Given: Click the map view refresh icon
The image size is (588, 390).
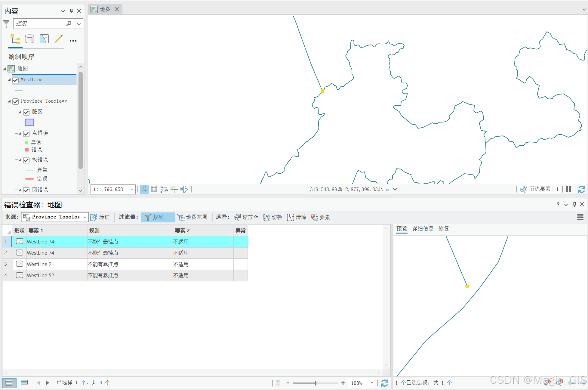Looking at the screenshot, I should click(x=581, y=189).
